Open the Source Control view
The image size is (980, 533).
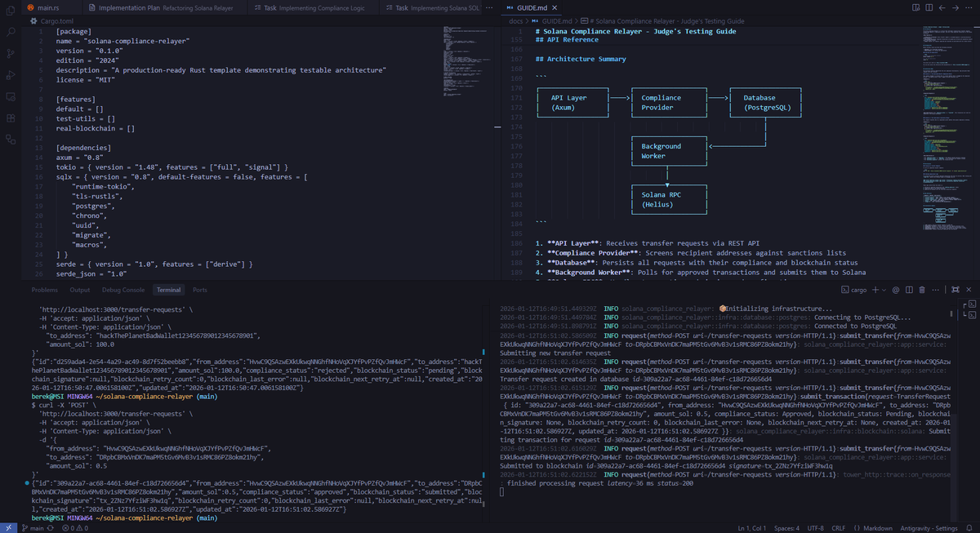(x=11, y=54)
